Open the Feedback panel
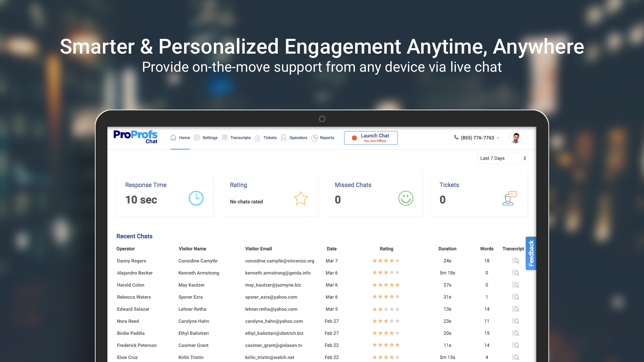644x362 pixels. pyautogui.click(x=531, y=253)
